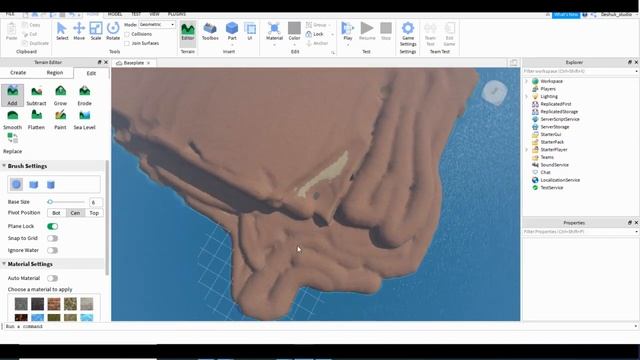Enable the Snap to Grid toggle

click(x=52, y=238)
